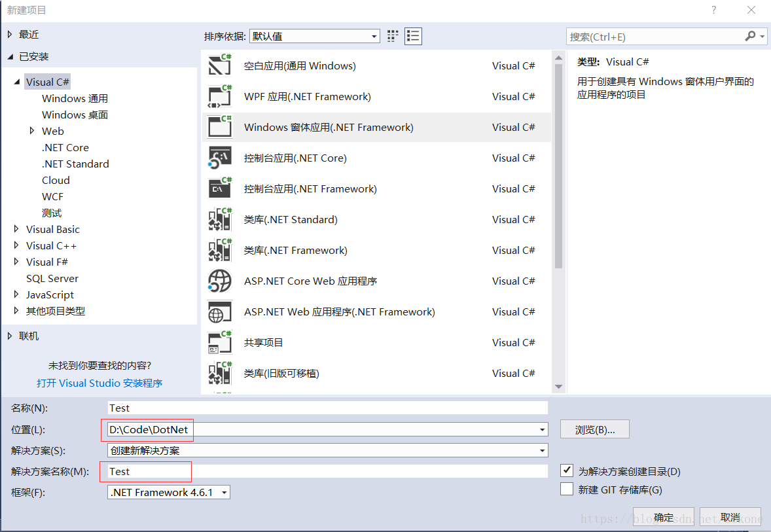The height and width of the screenshot is (532, 771).
Task: Click the 解决方案名称 input field
Action: tap(327, 471)
